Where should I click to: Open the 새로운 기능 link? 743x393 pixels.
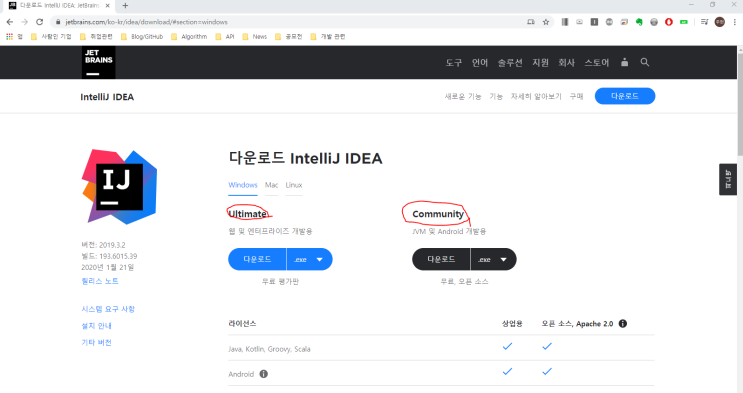[462, 96]
